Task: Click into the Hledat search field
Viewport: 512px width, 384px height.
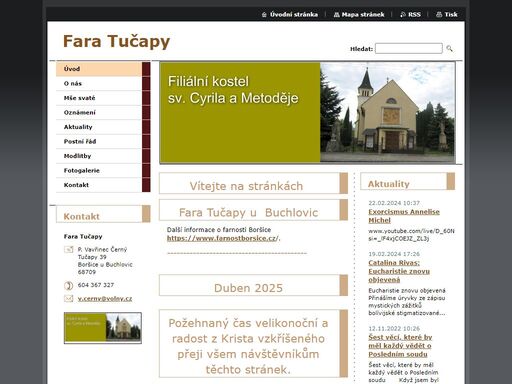Action: (x=409, y=48)
